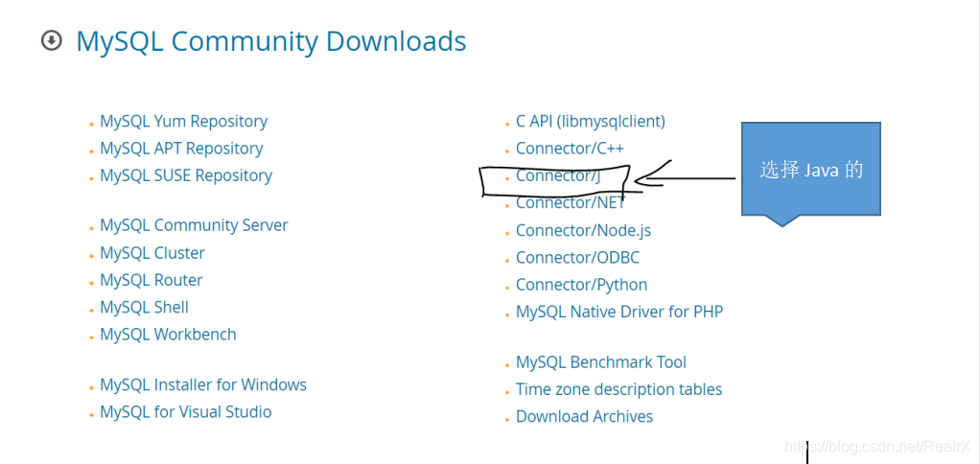Select the Connector/J download link
Screen dimensions: 980x464
558,176
